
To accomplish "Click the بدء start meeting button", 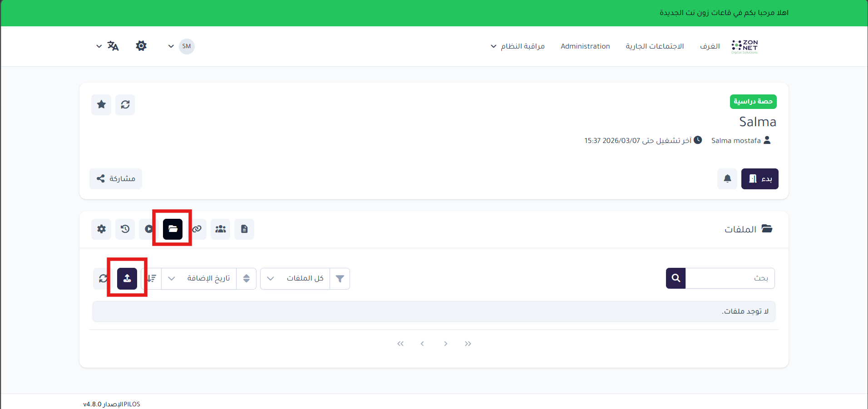I will [x=759, y=179].
